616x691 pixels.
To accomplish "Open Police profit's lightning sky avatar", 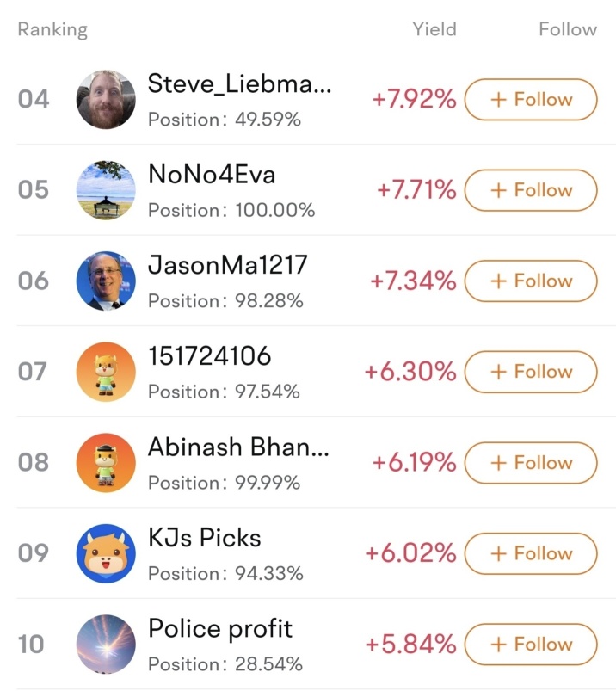I will point(106,644).
